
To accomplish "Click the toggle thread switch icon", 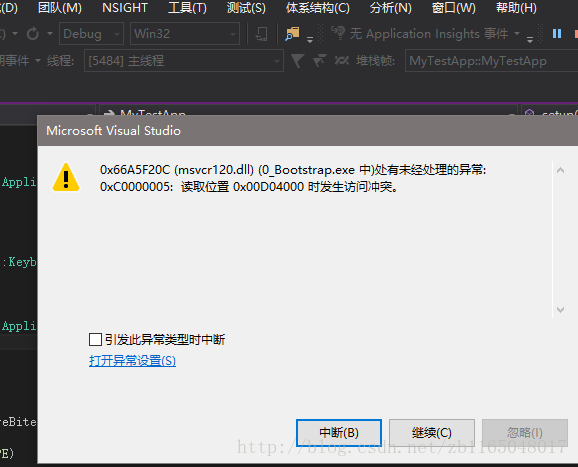I will coord(341,60).
